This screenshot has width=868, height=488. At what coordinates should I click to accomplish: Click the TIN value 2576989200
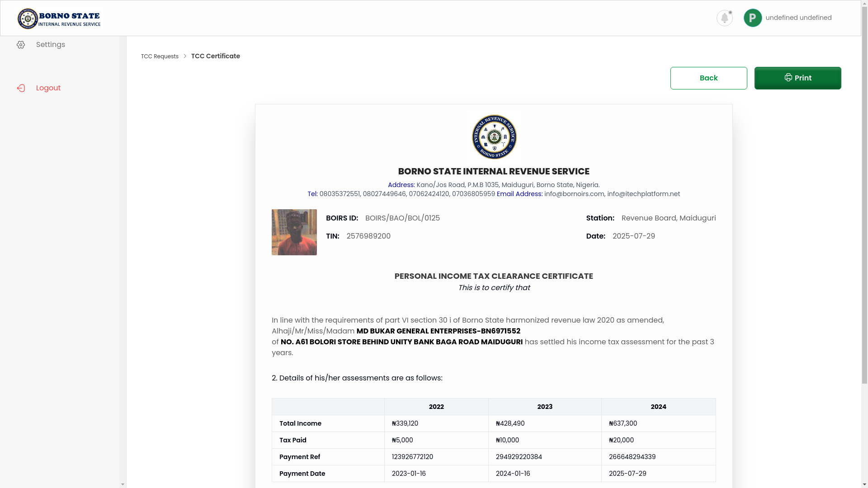tap(368, 236)
